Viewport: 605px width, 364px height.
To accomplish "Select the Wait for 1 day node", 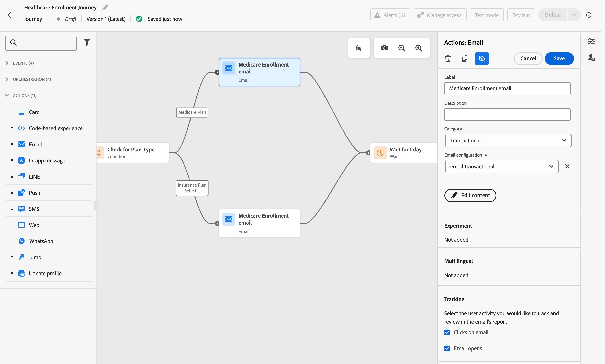I will [404, 153].
